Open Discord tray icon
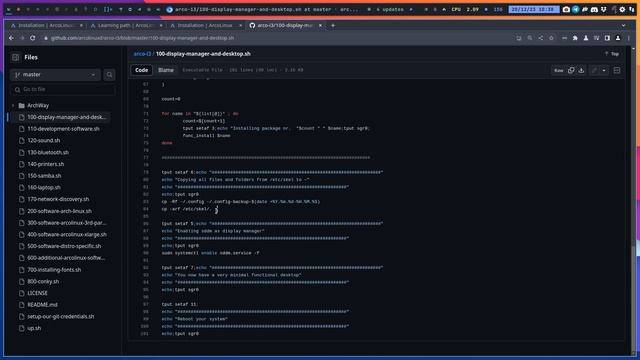The width and height of the screenshot is (640, 360). coord(594,9)
